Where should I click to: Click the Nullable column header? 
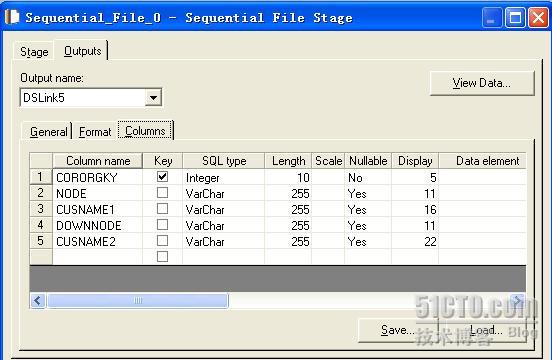(x=368, y=161)
